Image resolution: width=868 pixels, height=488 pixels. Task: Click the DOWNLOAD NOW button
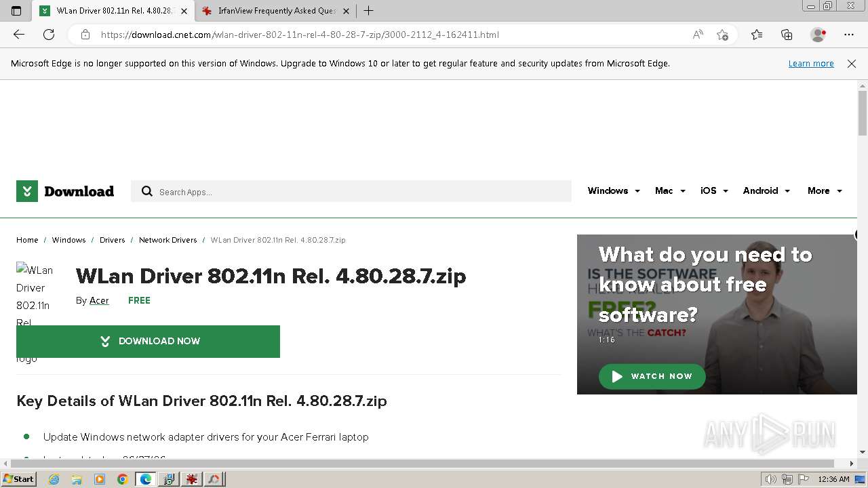coord(148,341)
